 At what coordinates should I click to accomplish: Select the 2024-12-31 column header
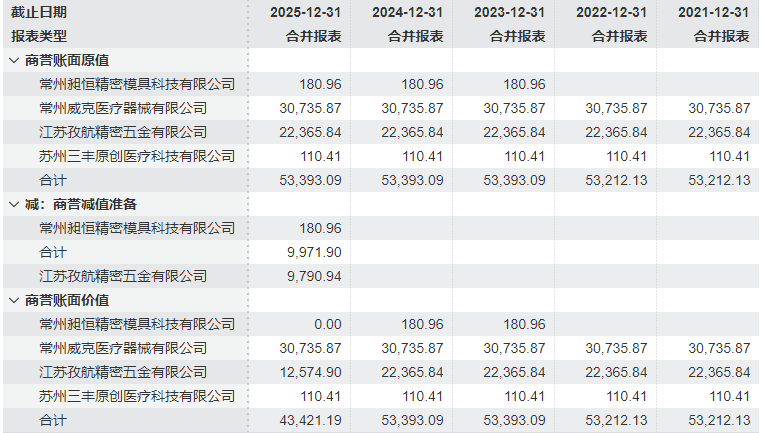(x=407, y=12)
